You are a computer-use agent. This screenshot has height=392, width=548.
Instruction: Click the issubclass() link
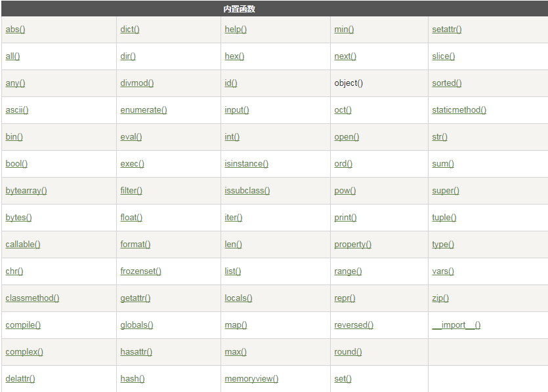[x=247, y=191]
